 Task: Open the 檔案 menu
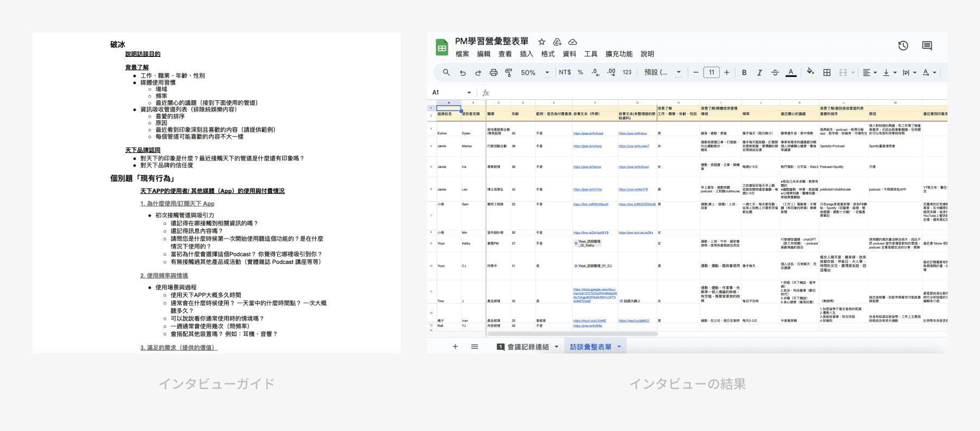[463, 54]
